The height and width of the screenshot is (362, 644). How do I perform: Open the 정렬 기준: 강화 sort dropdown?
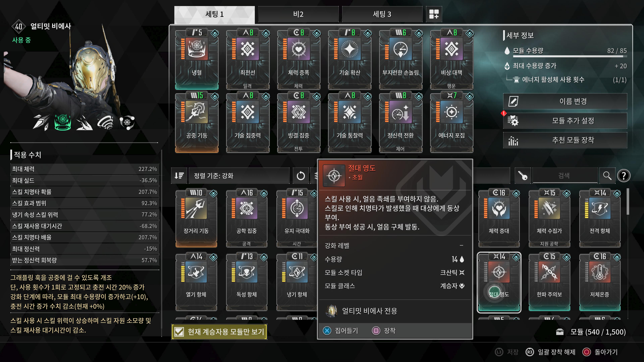pyautogui.click(x=239, y=176)
